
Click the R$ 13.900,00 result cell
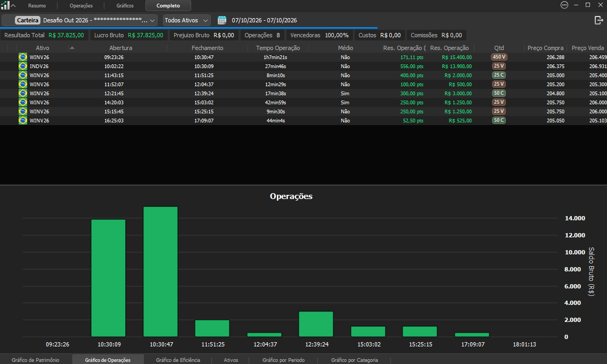pyautogui.click(x=457, y=66)
